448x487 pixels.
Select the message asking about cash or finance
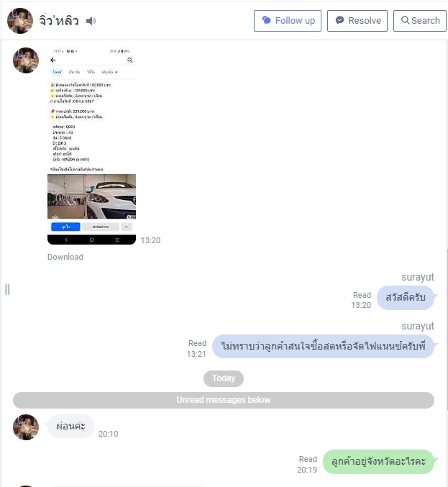(x=323, y=346)
